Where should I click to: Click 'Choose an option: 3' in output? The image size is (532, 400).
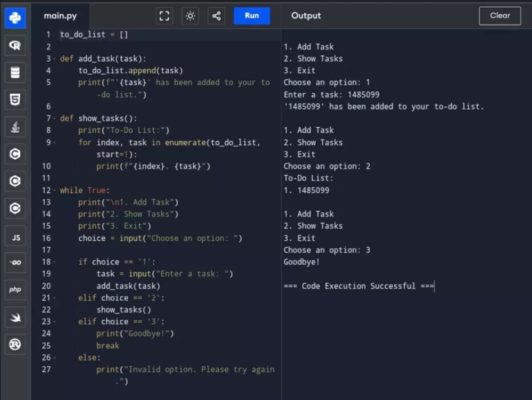(327, 250)
